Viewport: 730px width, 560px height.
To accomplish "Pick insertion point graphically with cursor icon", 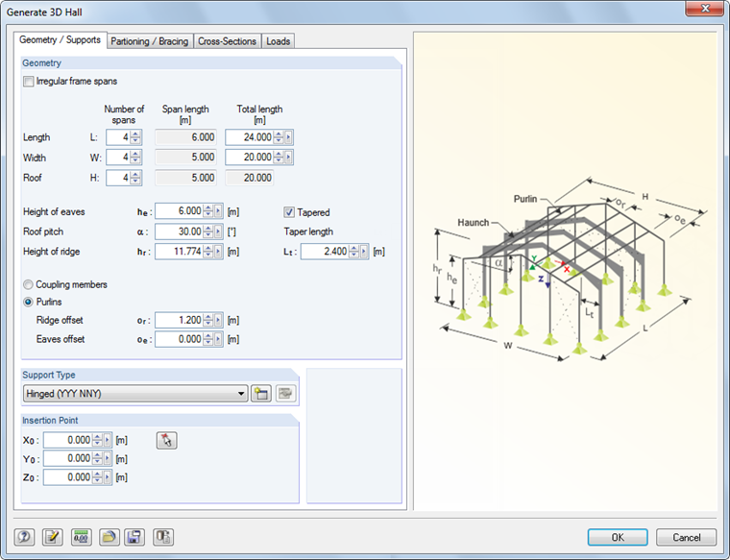I will [x=167, y=440].
